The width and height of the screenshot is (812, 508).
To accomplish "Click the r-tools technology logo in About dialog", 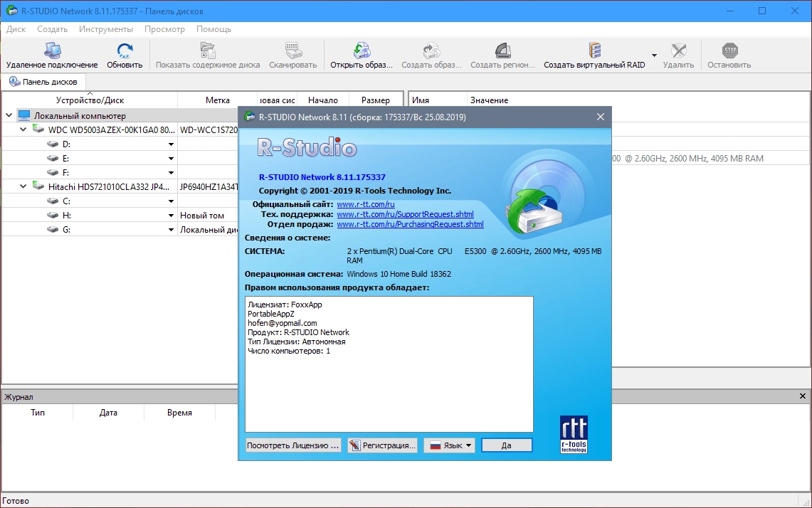I will 574,435.
